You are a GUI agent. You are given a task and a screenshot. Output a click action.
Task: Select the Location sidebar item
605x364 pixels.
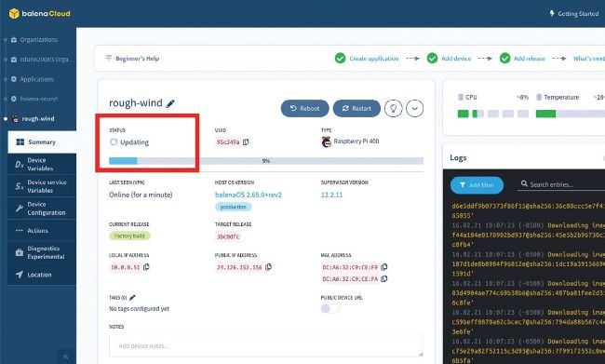[x=42, y=275]
